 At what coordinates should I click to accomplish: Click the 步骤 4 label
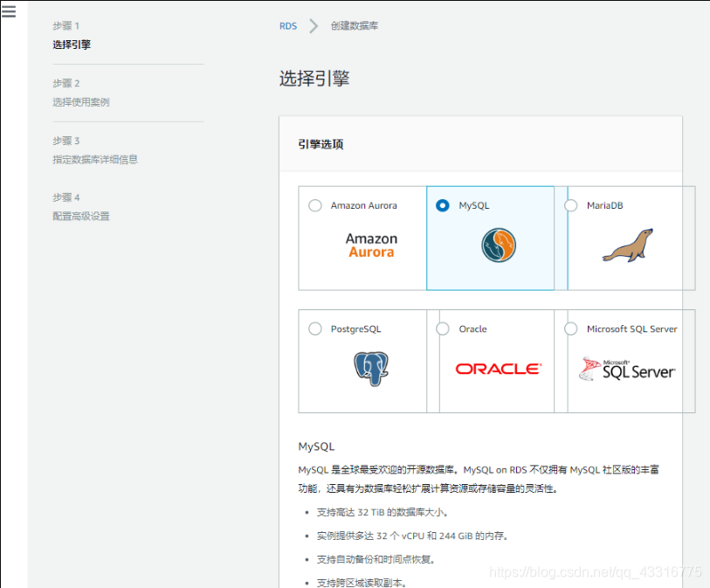click(65, 197)
